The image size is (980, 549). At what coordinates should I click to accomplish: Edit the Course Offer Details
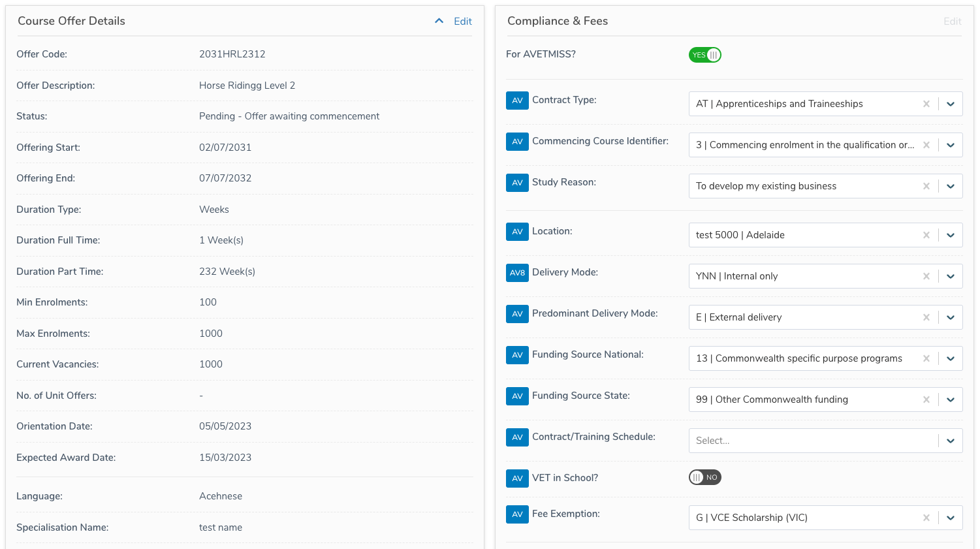click(x=463, y=21)
